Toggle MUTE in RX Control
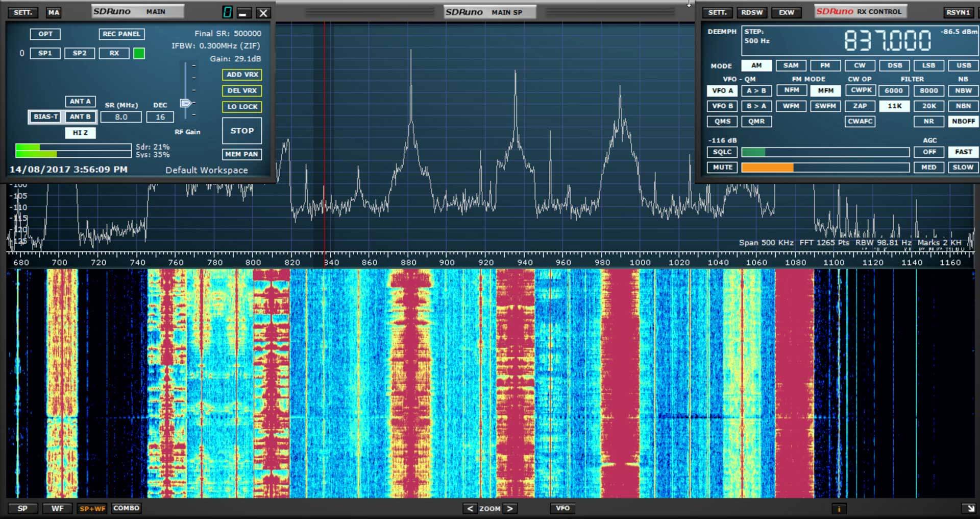The width and height of the screenshot is (980, 519). point(722,167)
